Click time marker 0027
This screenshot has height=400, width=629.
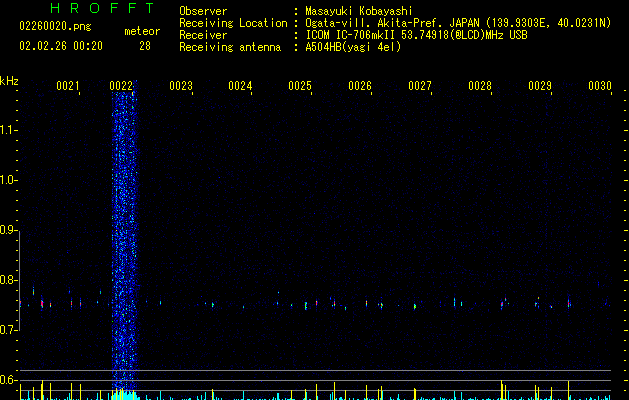coord(420,85)
